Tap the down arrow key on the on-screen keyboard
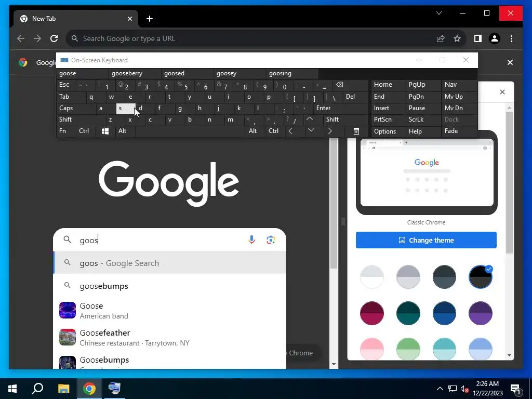This screenshot has width=532, height=399. (311, 130)
